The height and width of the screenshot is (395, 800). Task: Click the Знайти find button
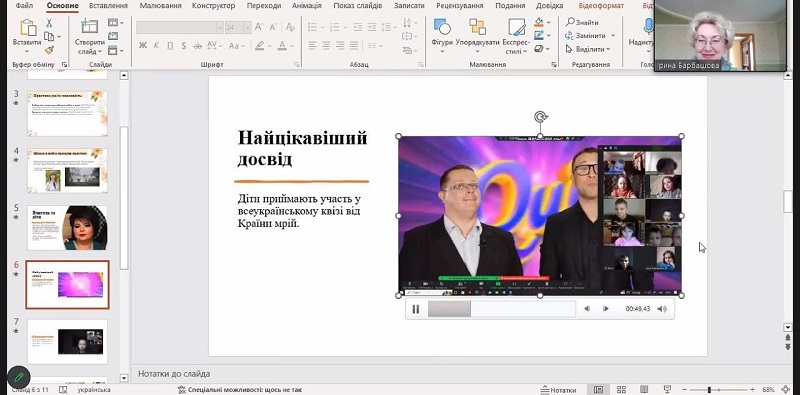coord(582,22)
